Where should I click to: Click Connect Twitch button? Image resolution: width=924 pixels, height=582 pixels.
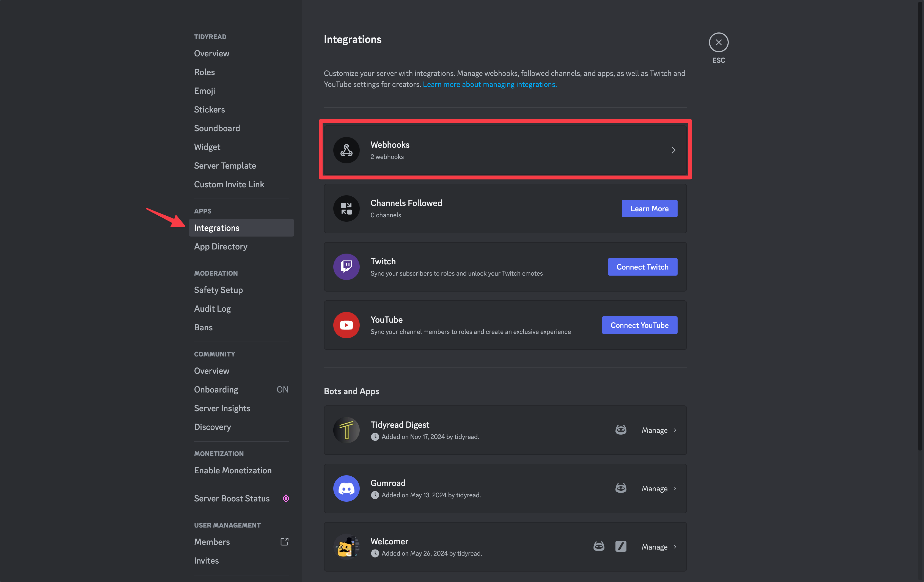pos(642,267)
